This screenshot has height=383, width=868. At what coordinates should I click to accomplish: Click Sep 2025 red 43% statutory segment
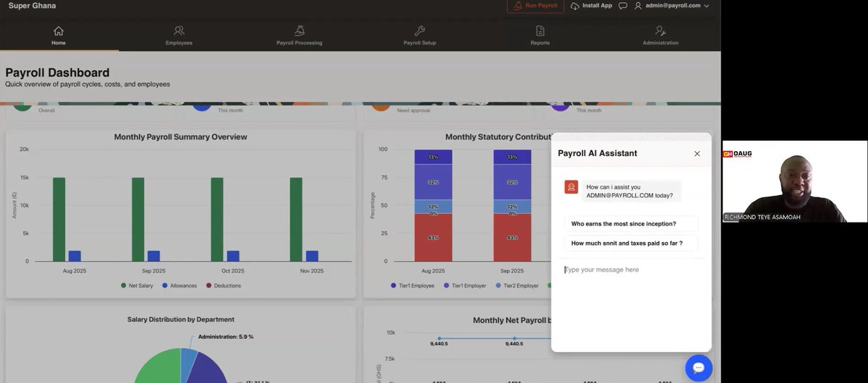[x=512, y=237]
